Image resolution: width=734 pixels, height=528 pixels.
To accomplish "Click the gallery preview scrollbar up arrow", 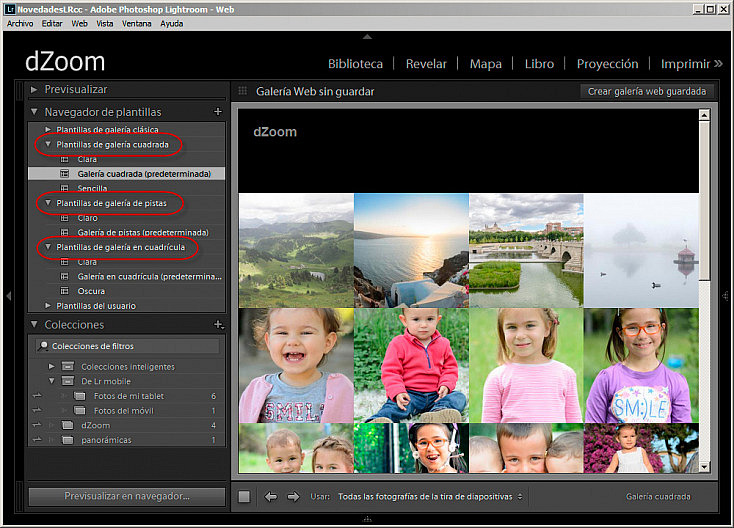I will pyautogui.click(x=705, y=115).
